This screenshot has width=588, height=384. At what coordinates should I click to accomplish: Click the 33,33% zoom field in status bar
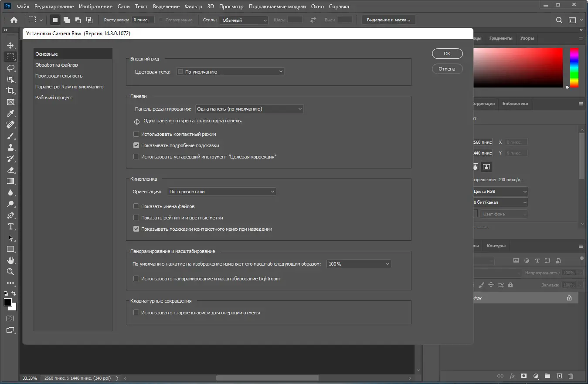pos(31,378)
